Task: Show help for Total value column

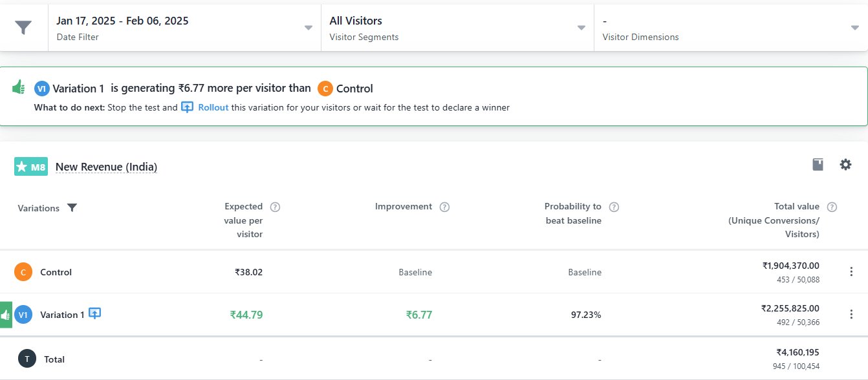Action: [832, 207]
